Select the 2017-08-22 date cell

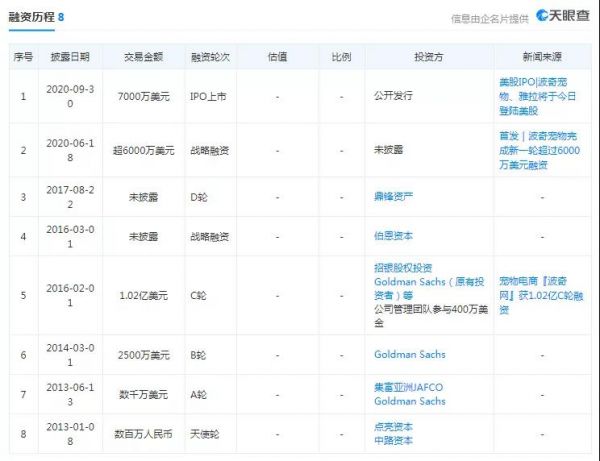pos(70,197)
